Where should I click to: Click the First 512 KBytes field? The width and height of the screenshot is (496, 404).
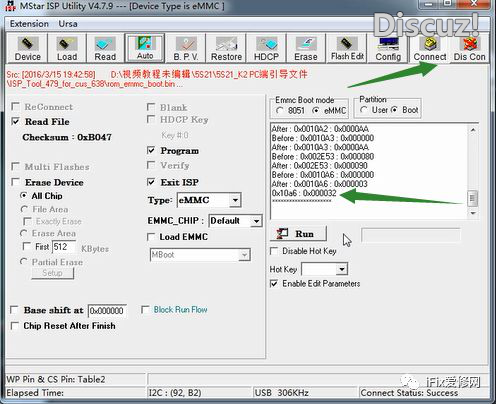click(x=64, y=247)
